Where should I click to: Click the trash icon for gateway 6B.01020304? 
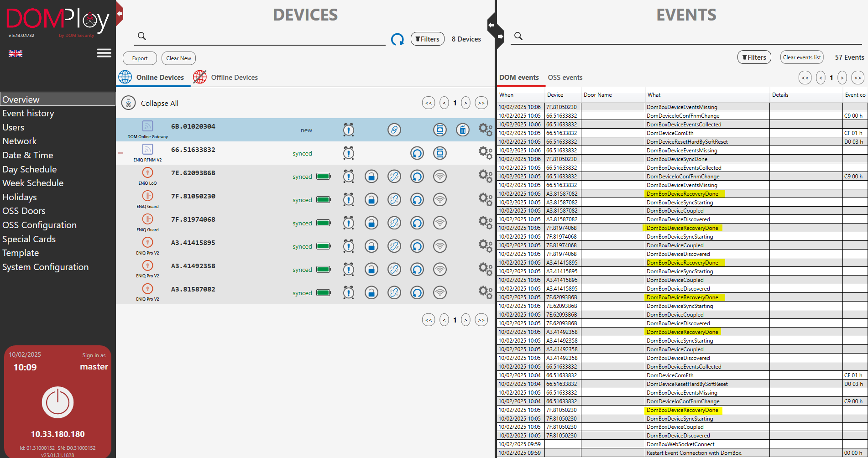click(x=463, y=130)
